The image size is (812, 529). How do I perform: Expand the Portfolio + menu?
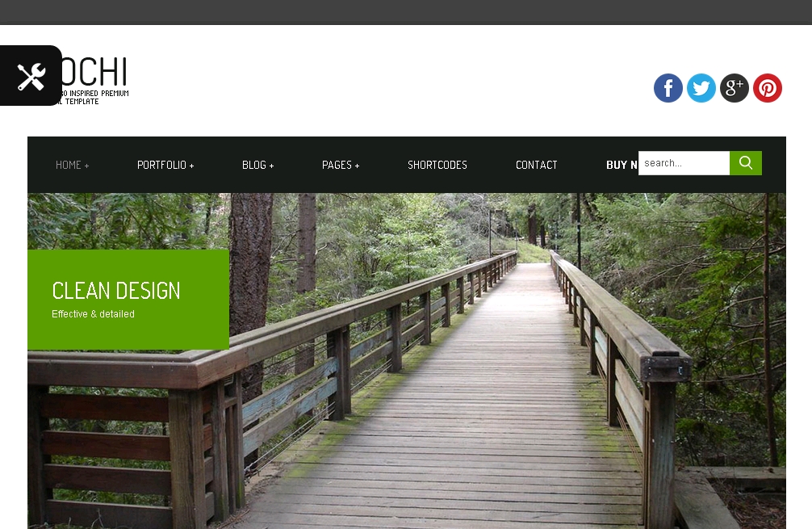[x=165, y=165]
